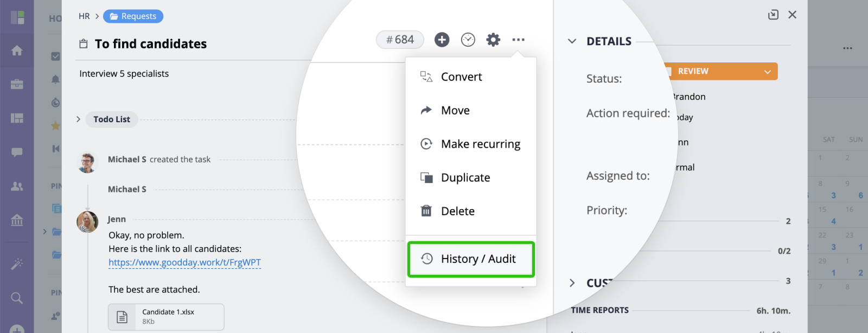Click the plus add icon near #684
868x333 pixels.
(x=442, y=40)
